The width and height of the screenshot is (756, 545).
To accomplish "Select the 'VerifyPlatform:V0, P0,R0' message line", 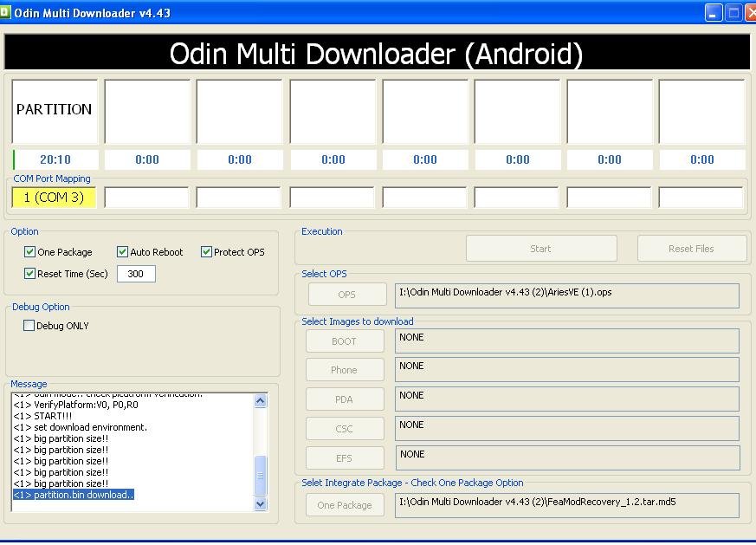I will pyautogui.click(x=75, y=405).
